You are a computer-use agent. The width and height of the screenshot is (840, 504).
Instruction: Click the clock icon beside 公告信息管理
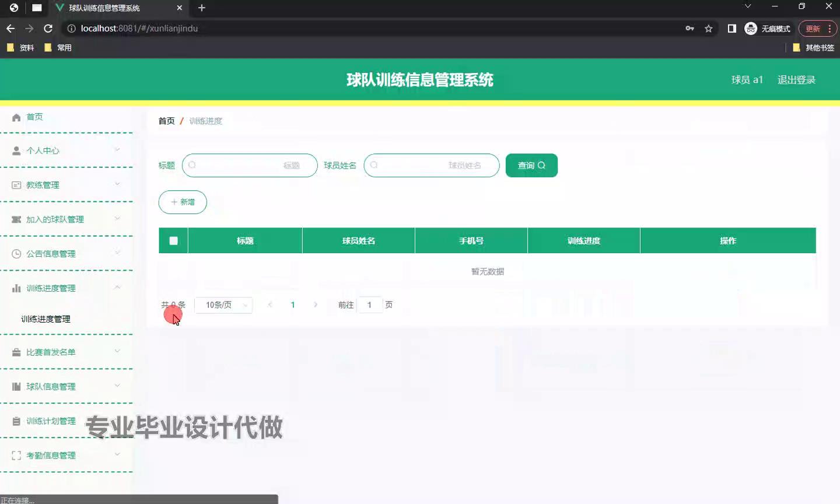click(16, 254)
